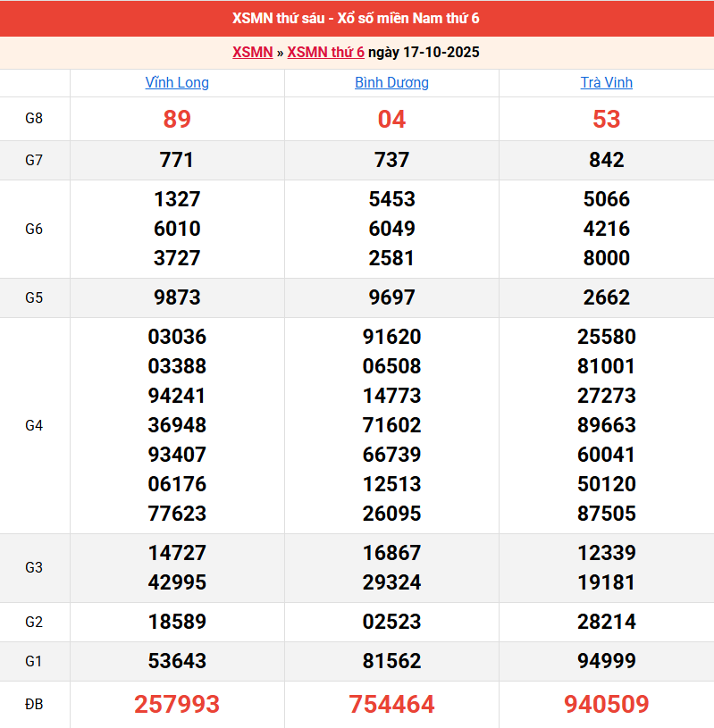
Task: Click the G8 result 53 for Trà Vinh
Action: (x=606, y=119)
